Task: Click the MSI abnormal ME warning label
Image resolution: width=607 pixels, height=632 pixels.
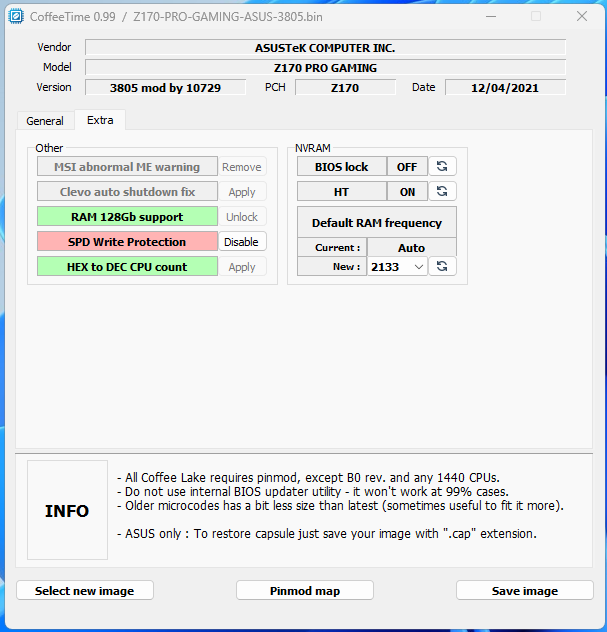Action: pyautogui.click(x=127, y=167)
